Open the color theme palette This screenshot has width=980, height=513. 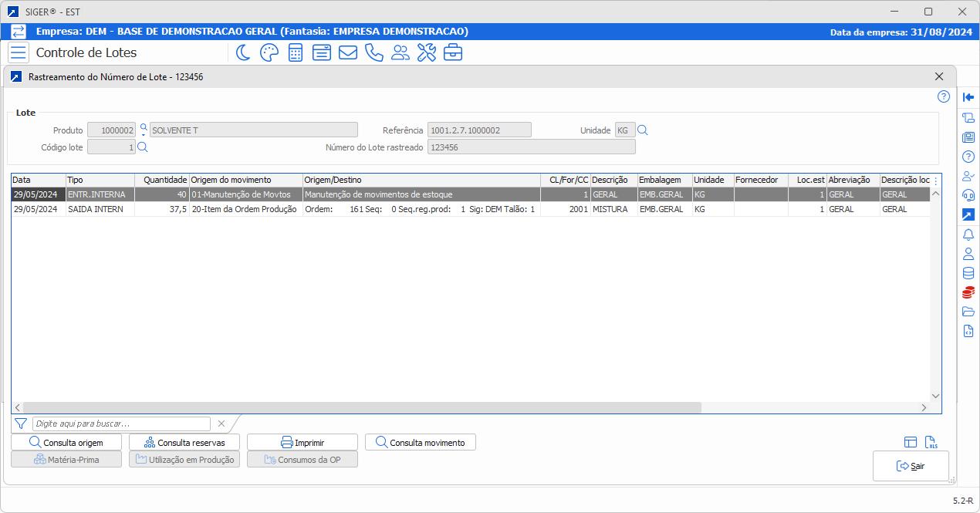coord(269,52)
